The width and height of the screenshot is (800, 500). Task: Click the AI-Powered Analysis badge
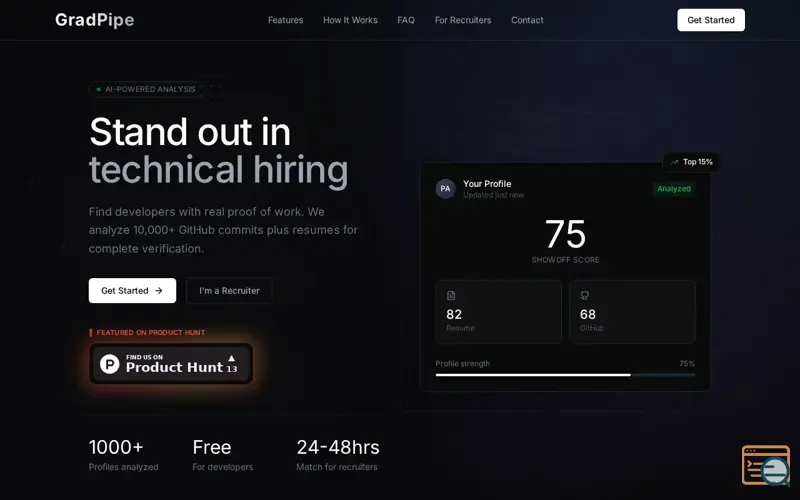pyautogui.click(x=146, y=89)
